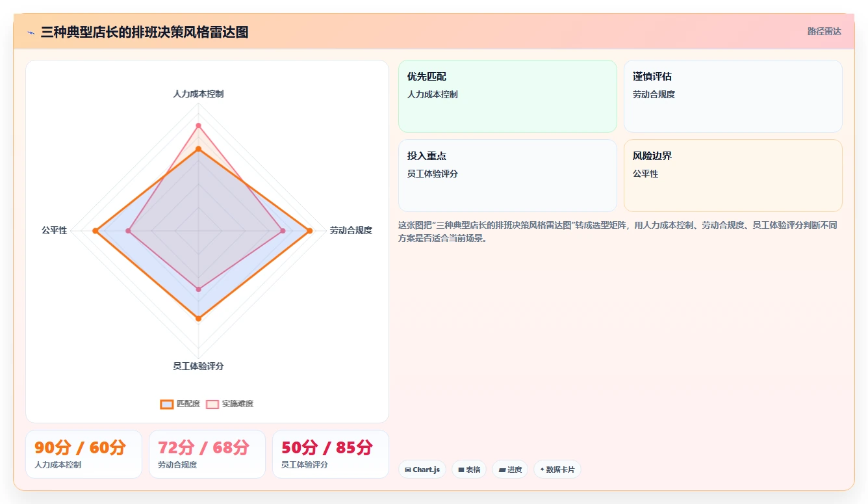Viewport: 868px width, 504px height.
Task: Click pink 实施难度 point on 公平性 axis
Action: click(129, 231)
